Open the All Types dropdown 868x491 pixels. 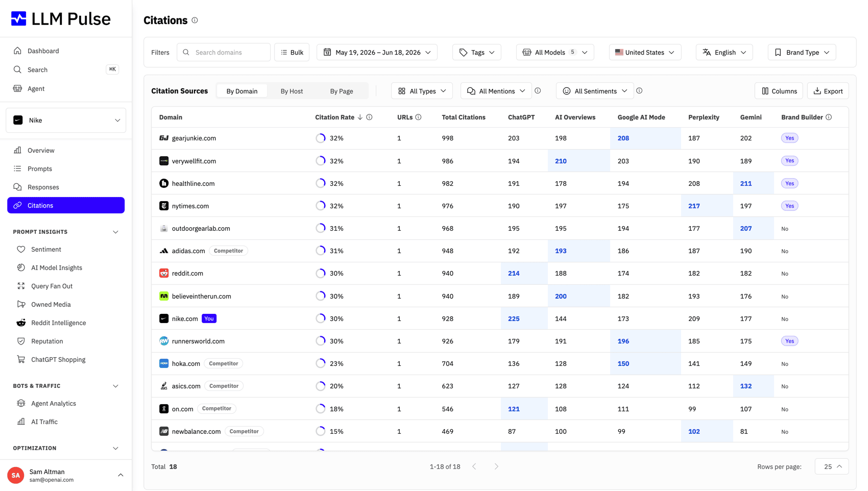pos(422,91)
